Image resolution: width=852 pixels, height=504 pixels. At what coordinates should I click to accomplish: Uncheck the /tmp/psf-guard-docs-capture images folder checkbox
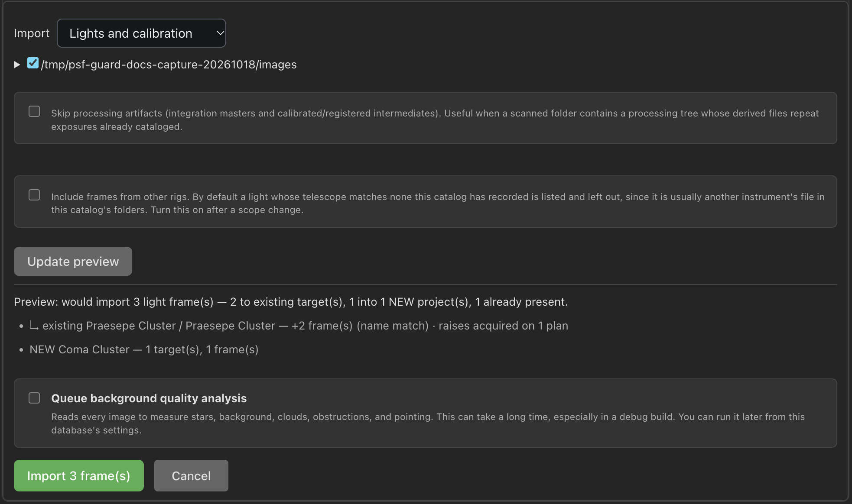[33, 63]
